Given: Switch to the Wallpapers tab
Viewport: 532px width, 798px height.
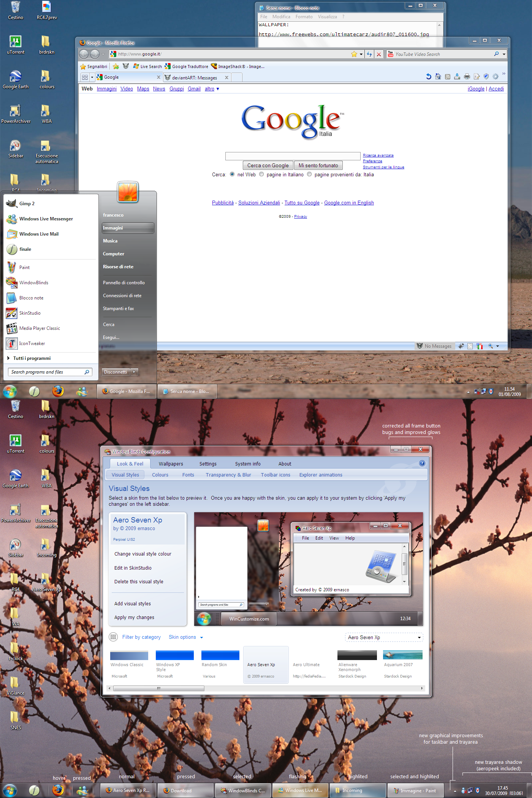Looking at the screenshot, I should coord(171,464).
